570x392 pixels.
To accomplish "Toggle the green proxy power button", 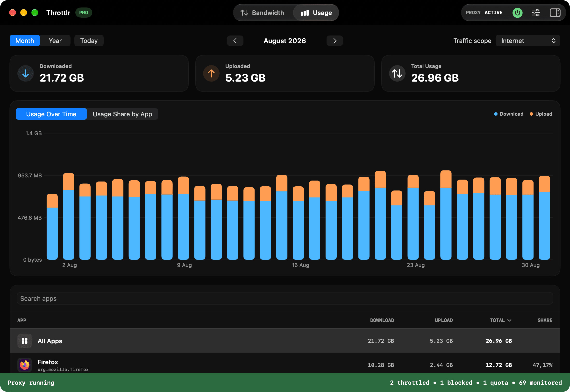I will pyautogui.click(x=517, y=13).
